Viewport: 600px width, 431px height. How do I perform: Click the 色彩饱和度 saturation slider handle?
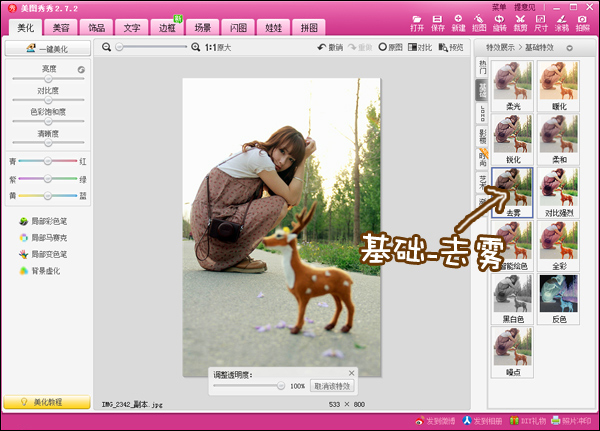tap(48, 121)
